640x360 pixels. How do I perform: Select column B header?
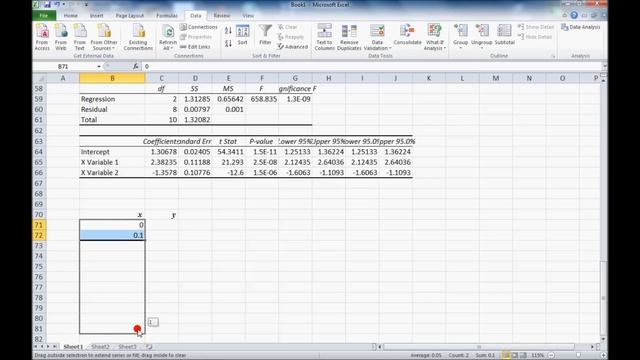[112, 78]
